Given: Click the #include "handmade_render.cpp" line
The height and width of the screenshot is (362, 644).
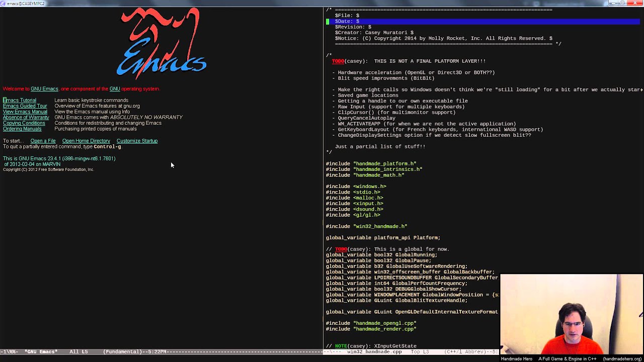Looking at the screenshot, I should pos(371,329).
